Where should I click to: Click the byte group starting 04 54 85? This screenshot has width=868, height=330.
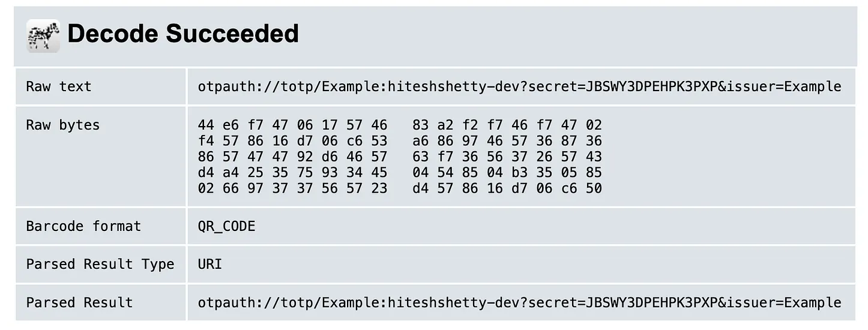point(507,173)
